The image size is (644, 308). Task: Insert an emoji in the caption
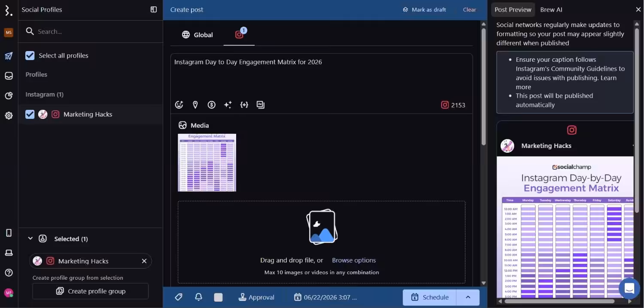click(179, 105)
